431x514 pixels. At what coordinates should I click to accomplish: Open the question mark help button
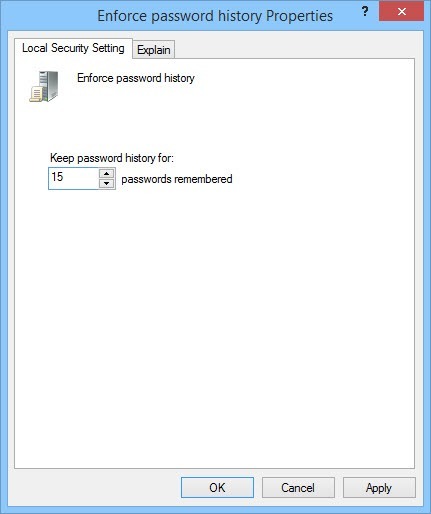pyautogui.click(x=365, y=12)
